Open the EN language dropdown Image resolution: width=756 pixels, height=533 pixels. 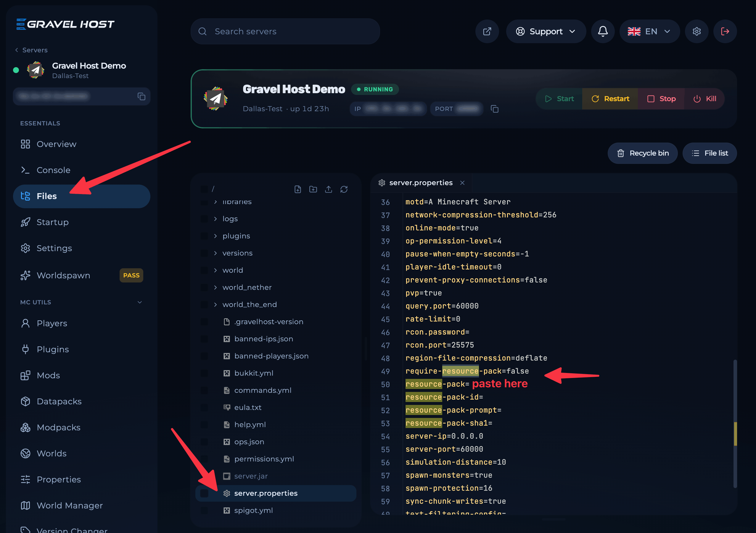(x=649, y=31)
